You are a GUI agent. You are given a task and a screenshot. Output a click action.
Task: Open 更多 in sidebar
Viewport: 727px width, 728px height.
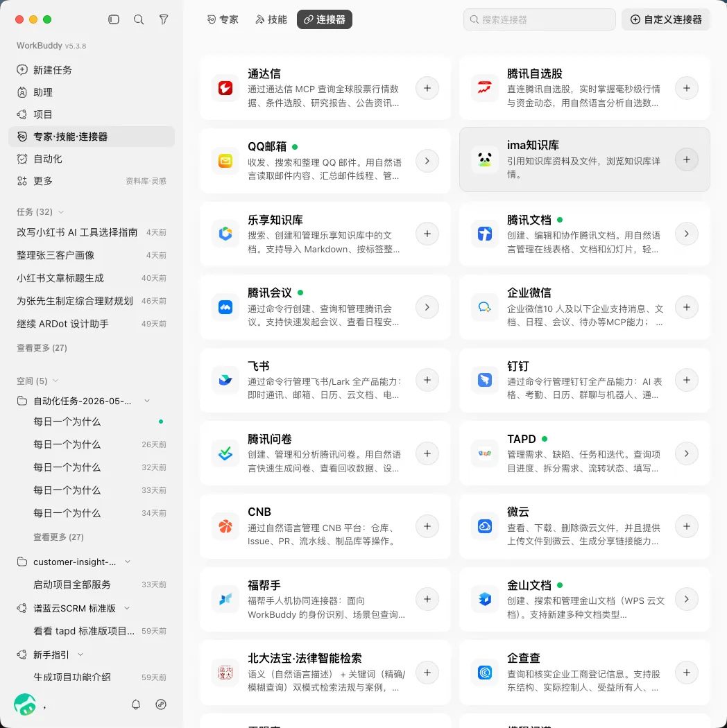pyautogui.click(x=92, y=181)
